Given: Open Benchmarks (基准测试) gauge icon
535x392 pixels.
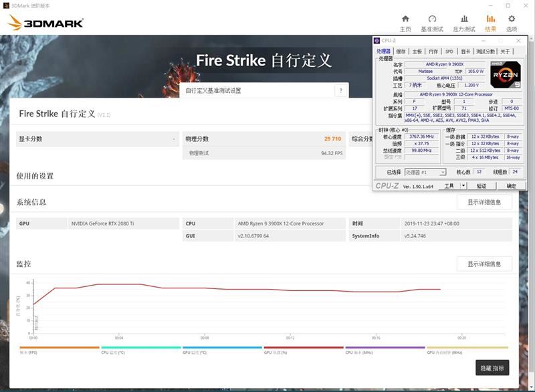Looking at the screenshot, I should tap(432, 19).
